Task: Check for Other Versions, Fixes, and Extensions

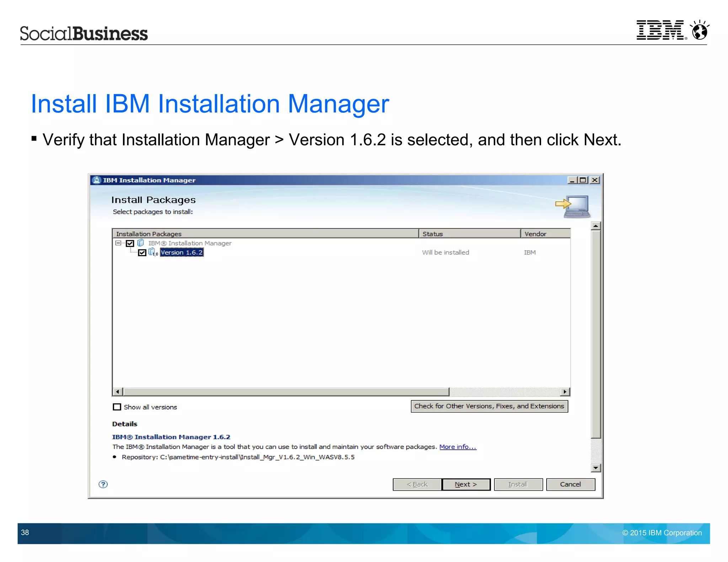Action: pos(489,406)
